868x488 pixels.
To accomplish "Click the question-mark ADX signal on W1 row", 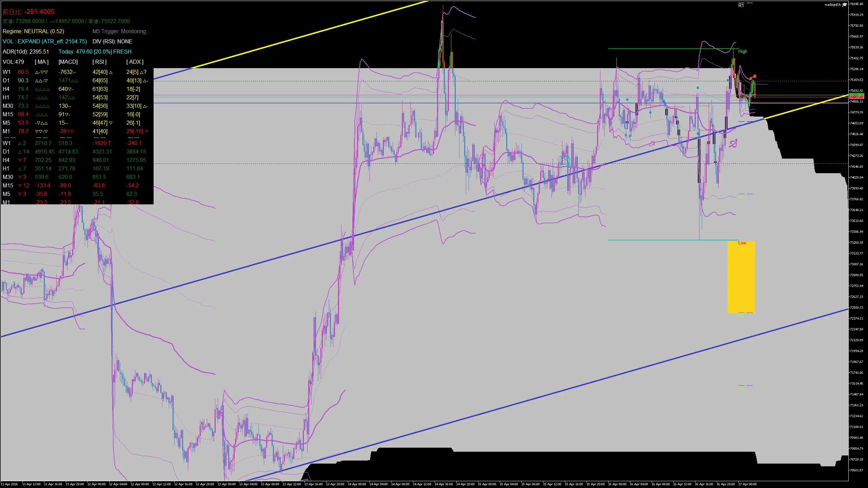I will (x=145, y=72).
